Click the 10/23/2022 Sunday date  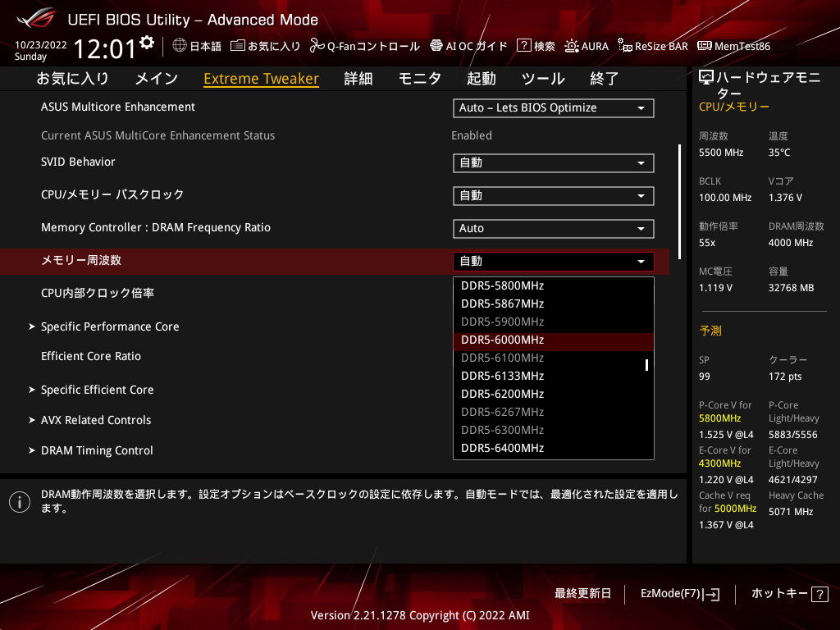pos(41,50)
